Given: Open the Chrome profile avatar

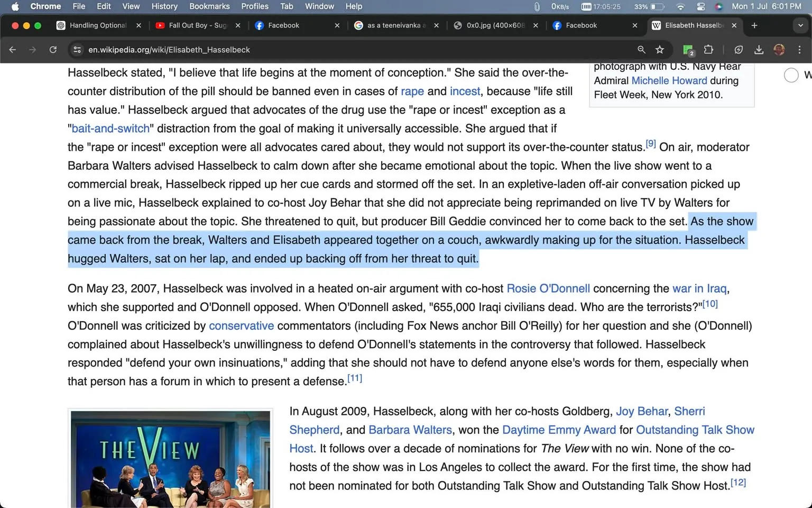Looking at the screenshot, I should [779, 50].
